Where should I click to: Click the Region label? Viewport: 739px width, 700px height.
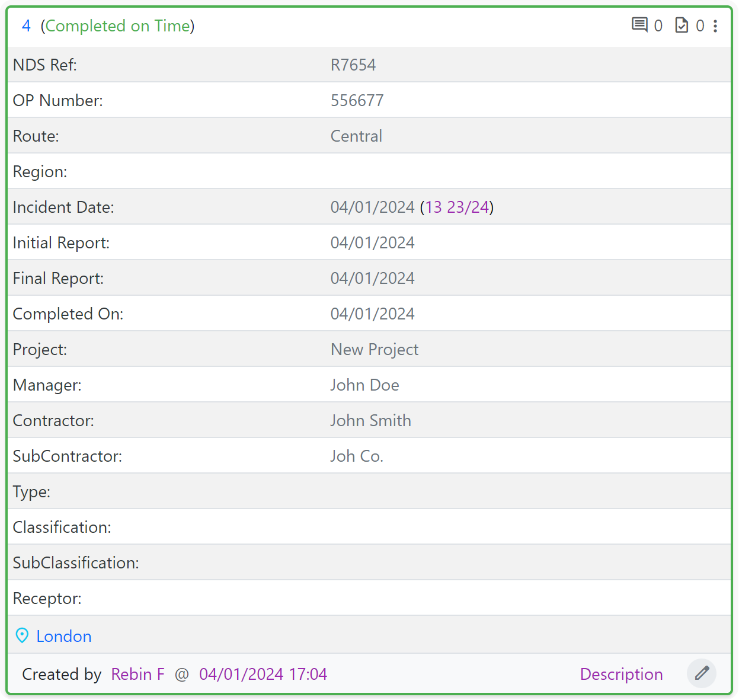40,171
